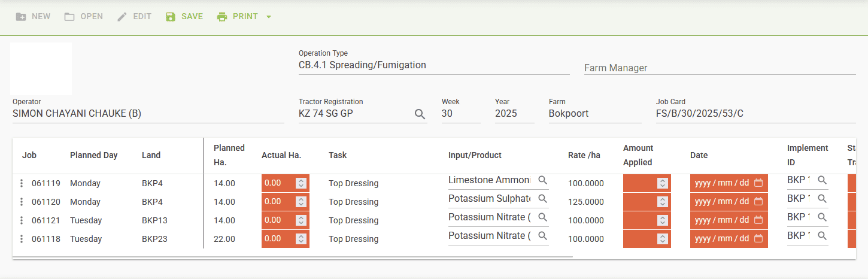Search product for Potassium Sulphate row
Viewport: 868px width, 279px height.
(x=542, y=199)
